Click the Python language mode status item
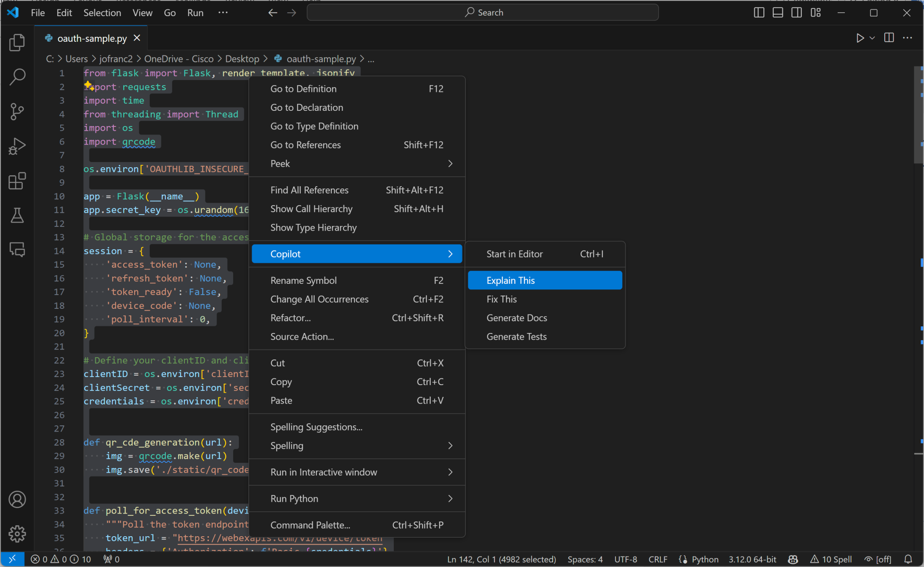Viewport: 924px width, 567px height. [705, 559]
